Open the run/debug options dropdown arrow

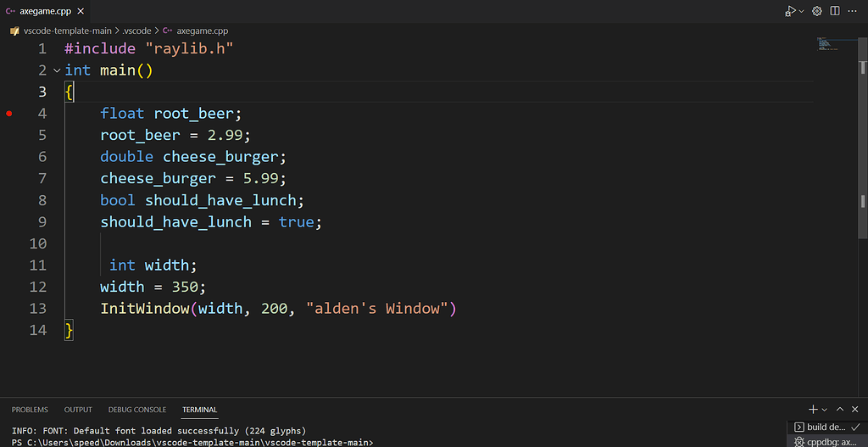pyautogui.click(x=800, y=11)
